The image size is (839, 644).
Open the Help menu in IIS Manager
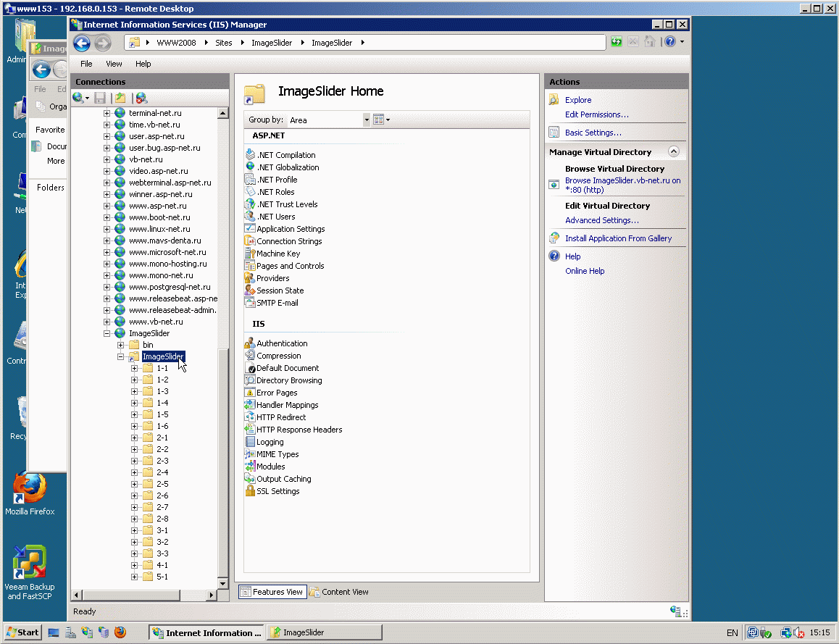(x=143, y=64)
